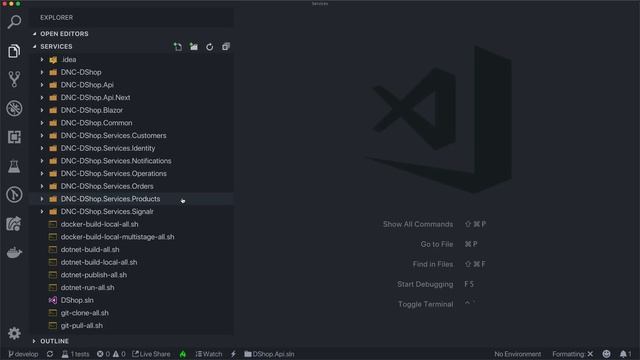Open the Test beaker view icon
The height and width of the screenshot is (360, 640).
point(14,166)
